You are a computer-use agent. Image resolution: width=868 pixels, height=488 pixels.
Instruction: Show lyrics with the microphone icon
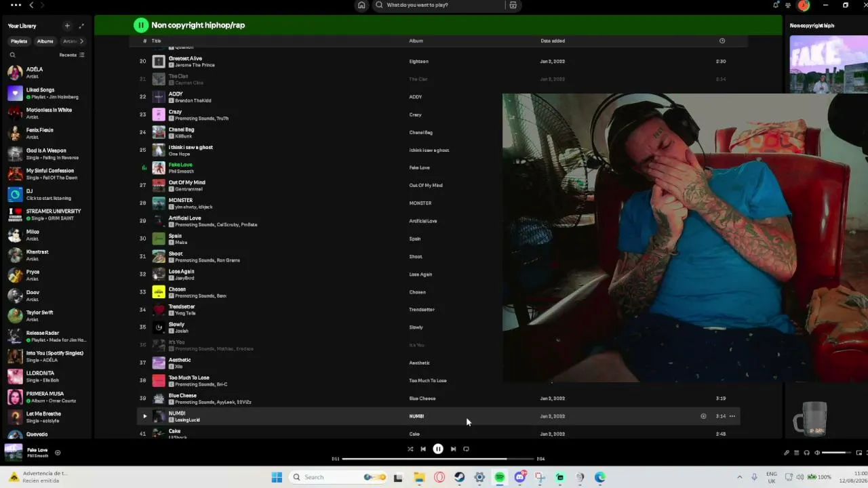pyautogui.click(x=787, y=453)
